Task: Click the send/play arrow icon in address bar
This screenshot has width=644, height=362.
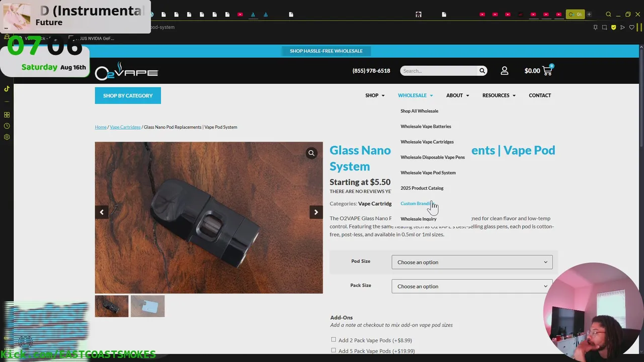Action: coord(622,27)
